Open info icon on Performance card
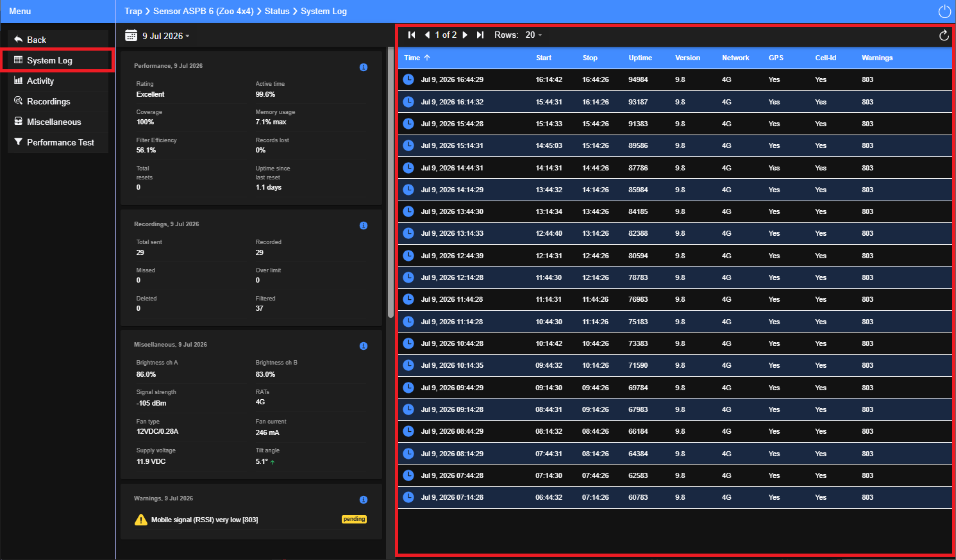This screenshot has width=956, height=560. tap(364, 67)
